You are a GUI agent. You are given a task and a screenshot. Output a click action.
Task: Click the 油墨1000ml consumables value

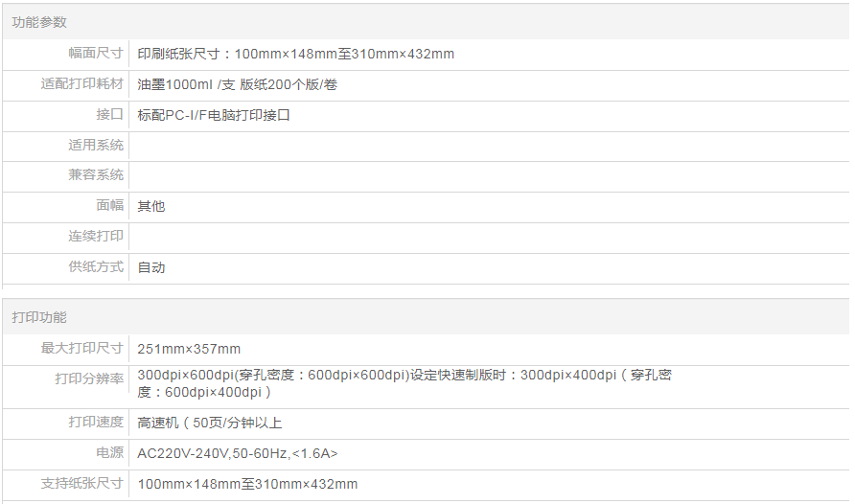(237, 84)
